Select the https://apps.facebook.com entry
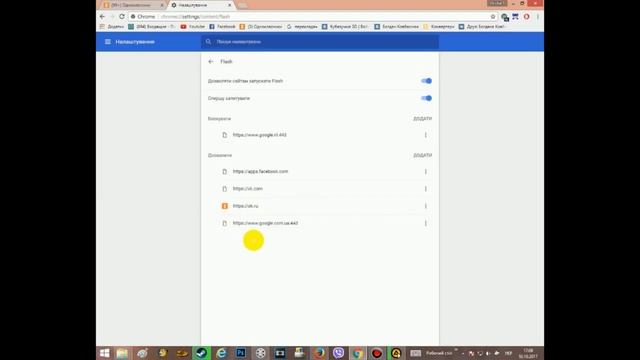 click(260, 171)
